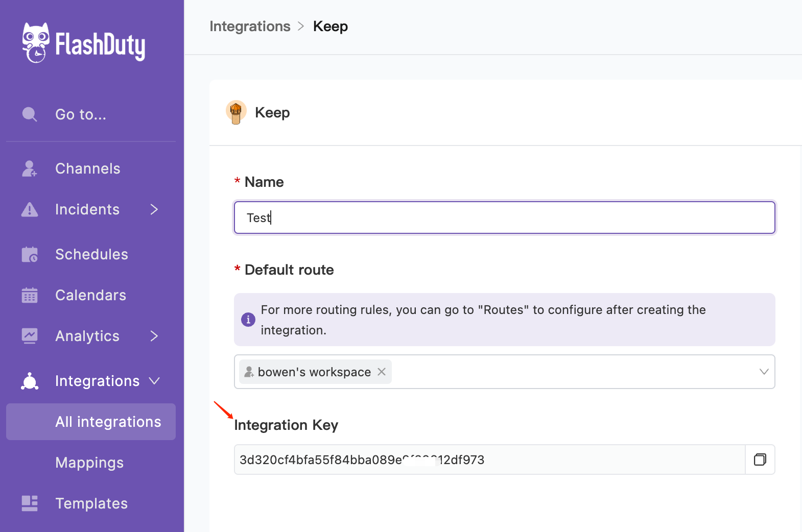This screenshot has height=532, width=802.
Task: Click inside the Default route select box
Action: point(505,372)
